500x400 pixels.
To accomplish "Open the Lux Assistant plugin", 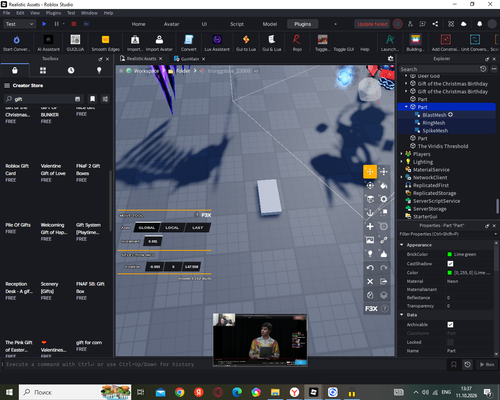I will coord(217,43).
